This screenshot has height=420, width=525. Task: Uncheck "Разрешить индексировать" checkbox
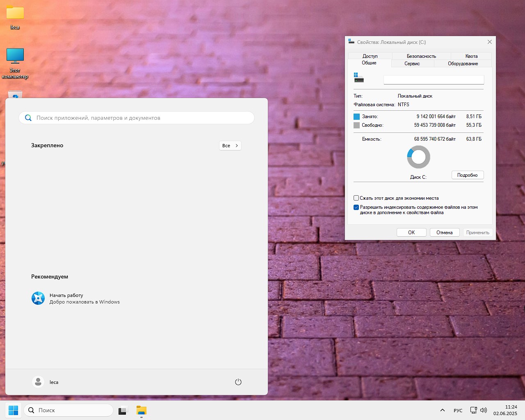point(356,208)
